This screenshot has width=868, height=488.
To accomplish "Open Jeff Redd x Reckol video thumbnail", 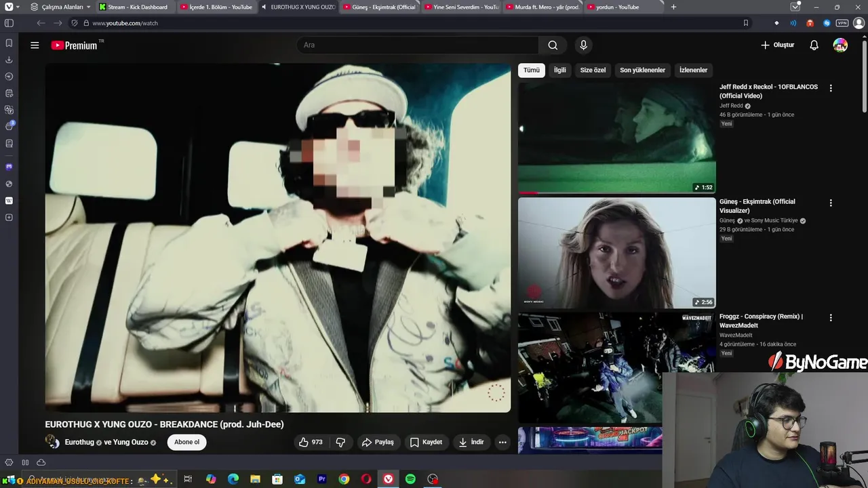I will (616, 138).
